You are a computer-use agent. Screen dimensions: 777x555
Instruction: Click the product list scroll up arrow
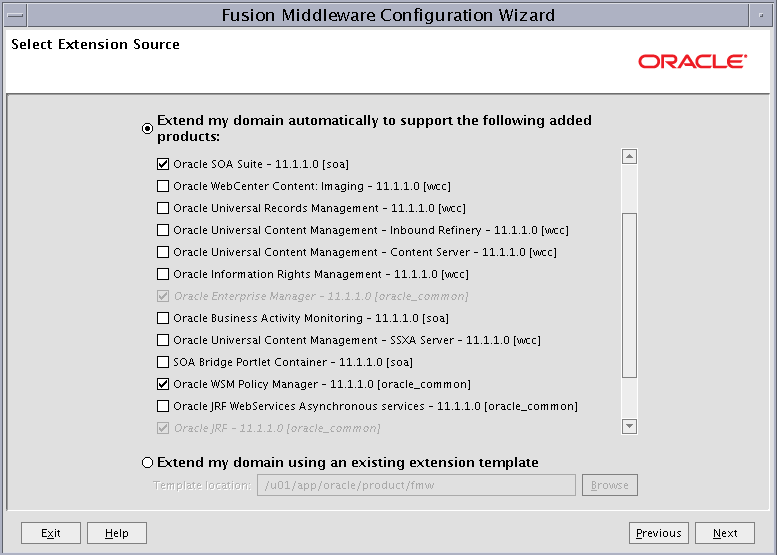[x=629, y=157]
